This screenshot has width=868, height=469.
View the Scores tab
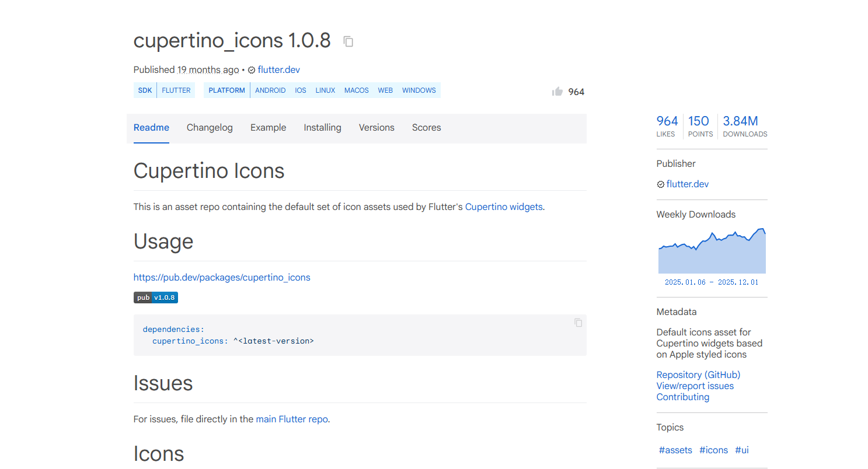[426, 128]
